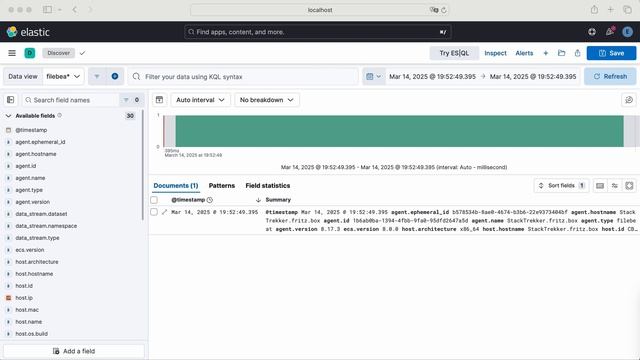Click the new search plus icon
The height and width of the screenshot is (360, 640).
545,53
